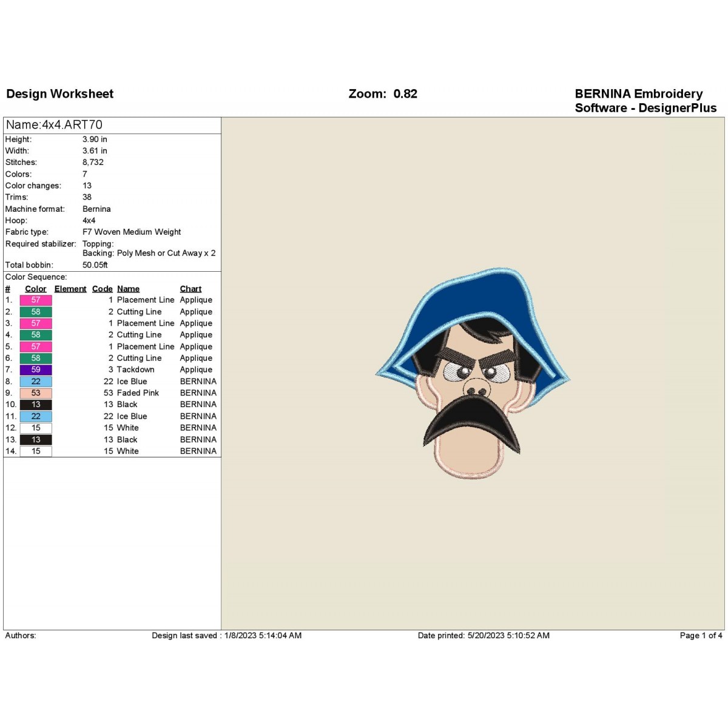Screen dimensions: 728x728
Task: Click the embroidered character design thumbnail
Action: (x=473, y=373)
